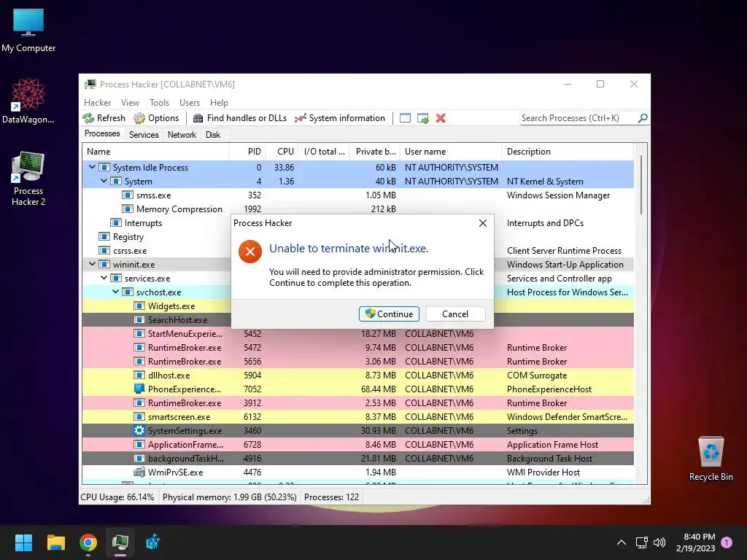Select PhoneExperience process icon
This screenshot has height=560, width=747.
[x=139, y=389]
